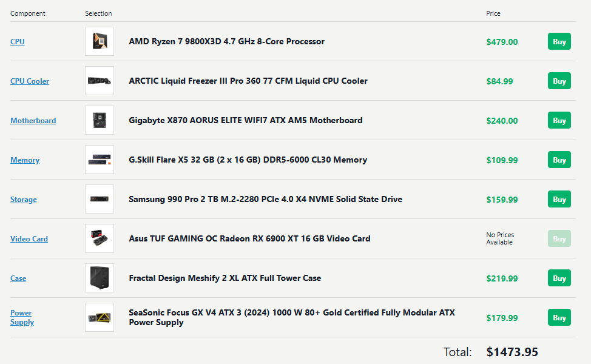
Task: Click the G.Skill Flare X5 memory thumbnail
Action: [100, 160]
